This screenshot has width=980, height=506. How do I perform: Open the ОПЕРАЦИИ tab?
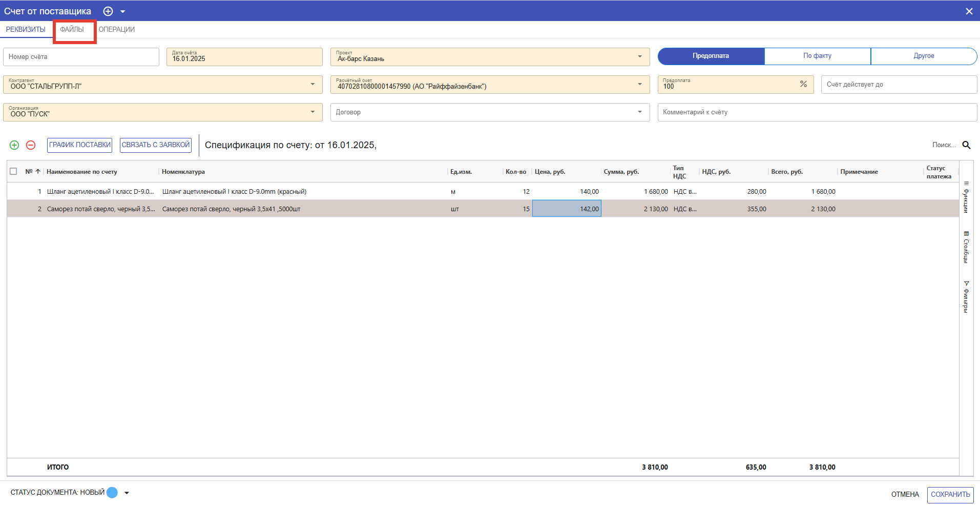(x=117, y=29)
